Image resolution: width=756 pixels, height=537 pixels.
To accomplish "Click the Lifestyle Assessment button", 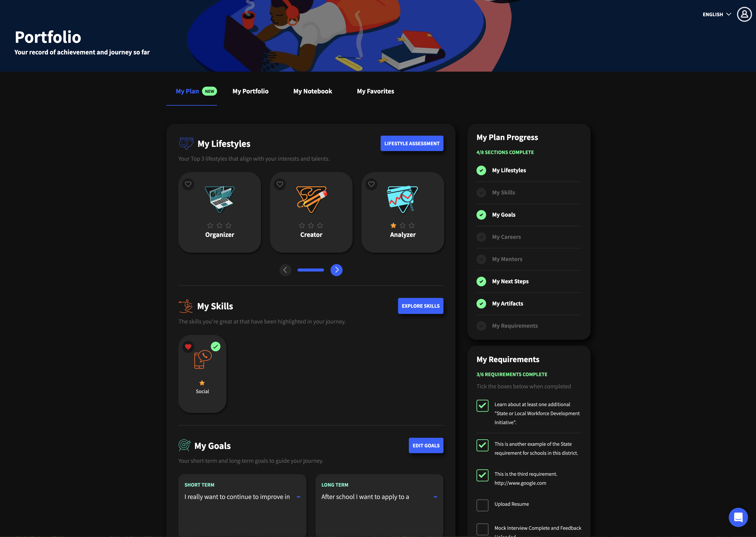I will pyautogui.click(x=412, y=143).
